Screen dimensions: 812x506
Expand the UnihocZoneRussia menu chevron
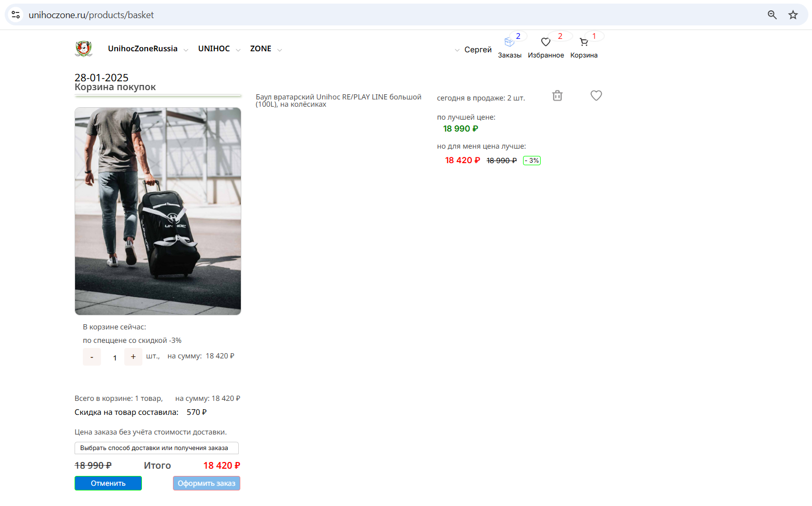click(x=186, y=50)
